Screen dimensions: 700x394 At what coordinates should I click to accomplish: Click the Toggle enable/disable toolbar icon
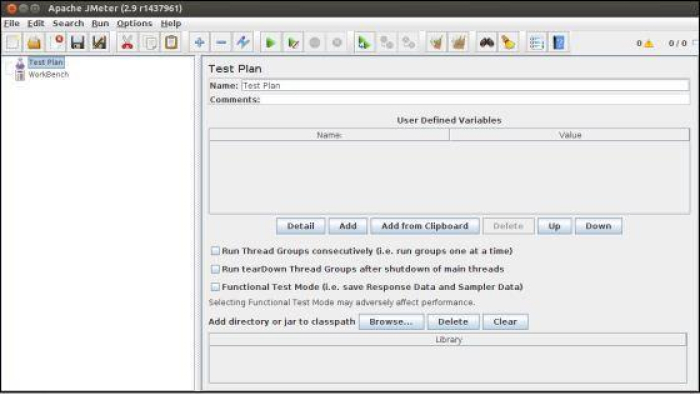point(243,42)
